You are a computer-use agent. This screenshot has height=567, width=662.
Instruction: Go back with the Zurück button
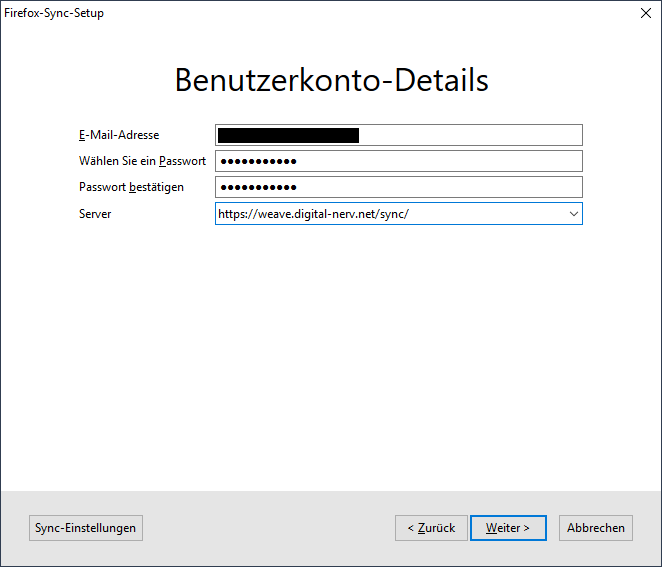(431, 528)
